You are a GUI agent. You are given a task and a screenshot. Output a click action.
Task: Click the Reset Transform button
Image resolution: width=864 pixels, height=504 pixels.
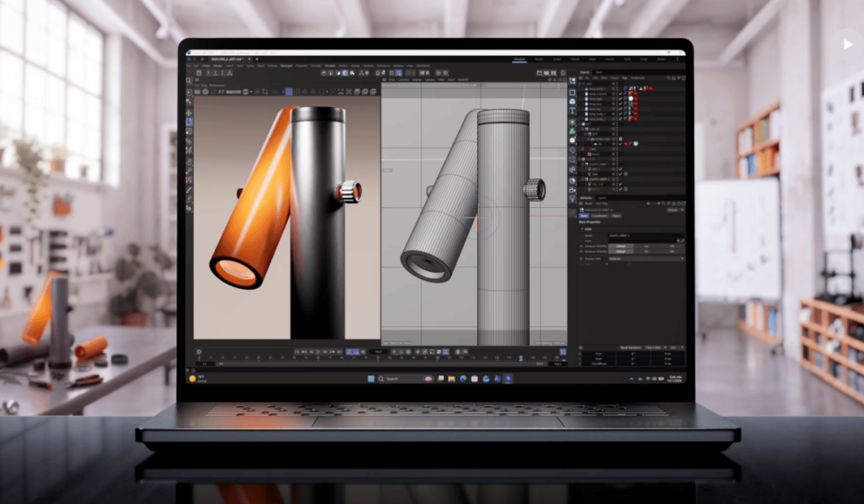[x=630, y=347]
